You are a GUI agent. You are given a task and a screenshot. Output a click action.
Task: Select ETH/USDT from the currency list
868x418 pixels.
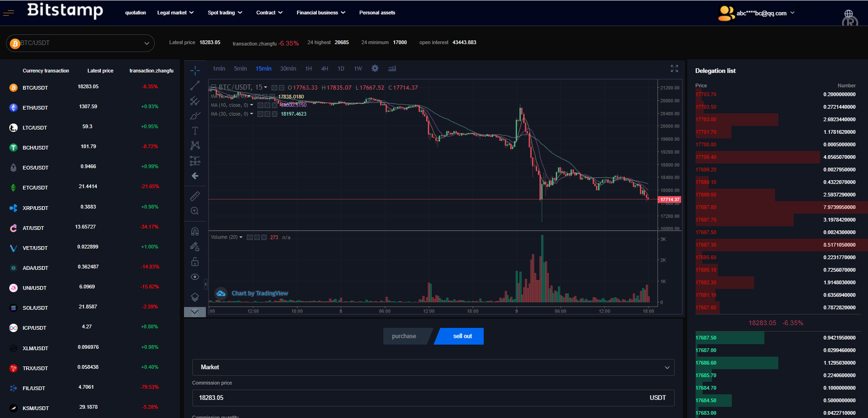click(35, 108)
